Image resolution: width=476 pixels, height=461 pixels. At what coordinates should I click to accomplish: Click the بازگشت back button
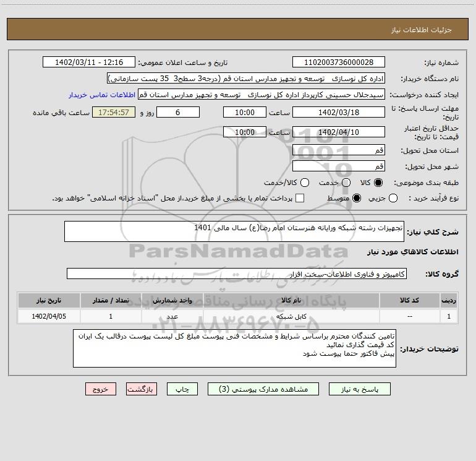click(142, 389)
